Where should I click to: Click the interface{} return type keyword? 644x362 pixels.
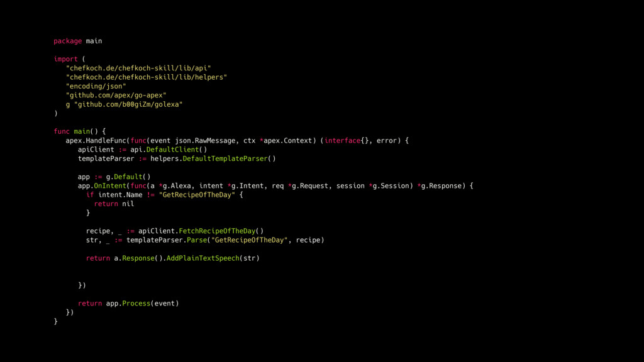pyautogui.click(x=347, y=140)
